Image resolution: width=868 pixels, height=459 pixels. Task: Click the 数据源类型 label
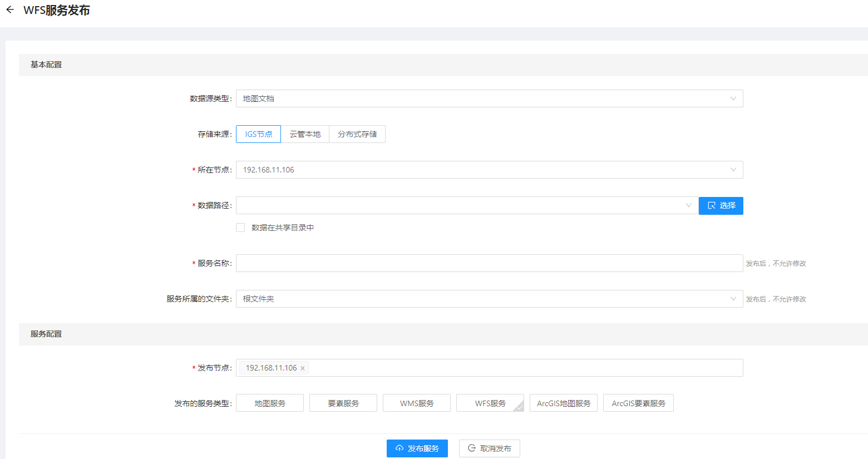coord(211,98)
